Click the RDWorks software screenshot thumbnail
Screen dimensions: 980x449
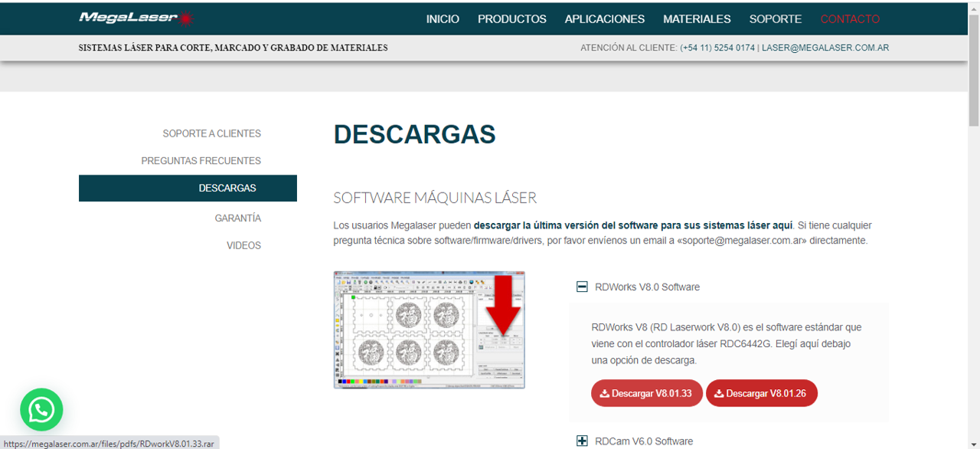430,329
